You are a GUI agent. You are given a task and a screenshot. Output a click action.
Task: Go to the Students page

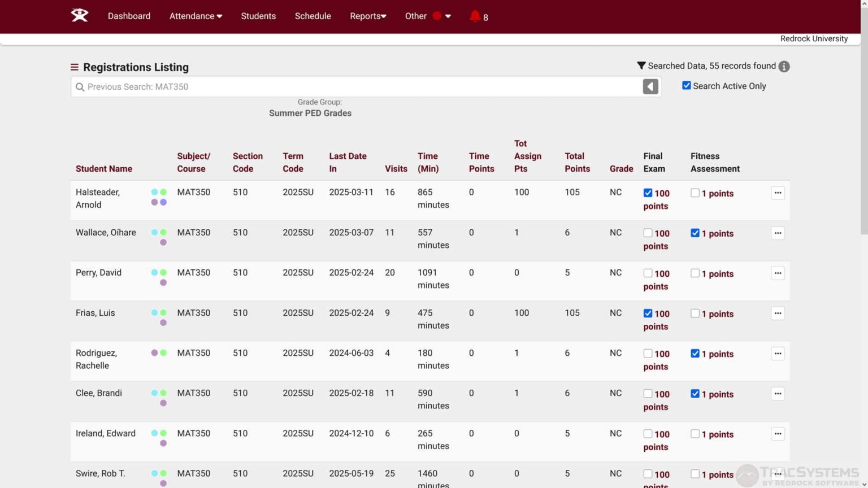tap(258, 16)
